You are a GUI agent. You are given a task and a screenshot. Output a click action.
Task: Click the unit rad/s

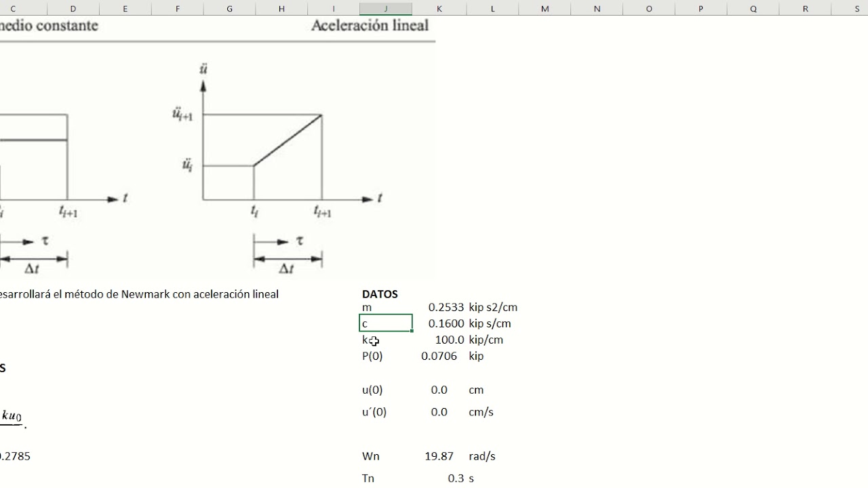click(x=482, y=456)
